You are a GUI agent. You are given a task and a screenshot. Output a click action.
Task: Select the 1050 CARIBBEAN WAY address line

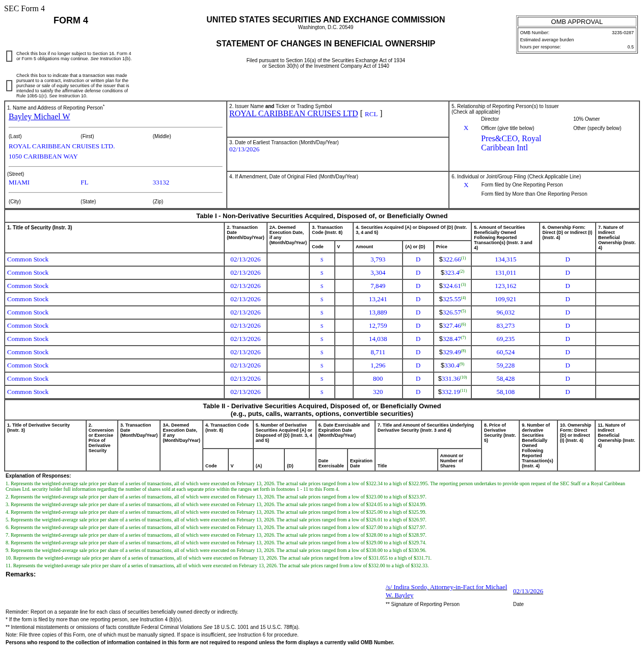coord(43,156)
